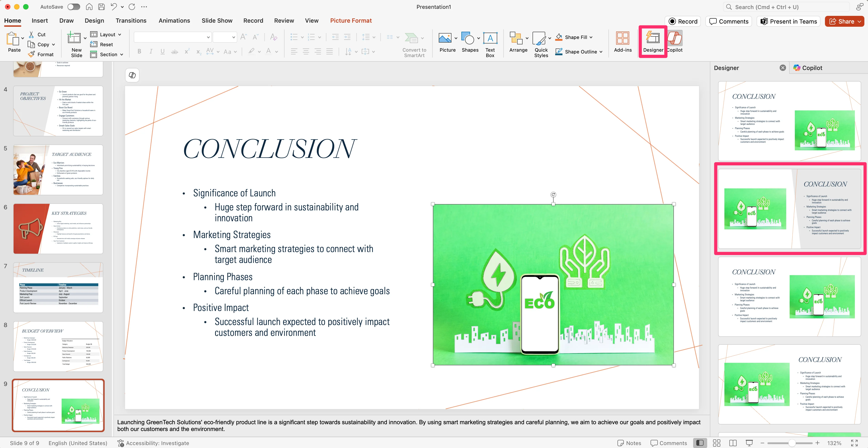This screenshot has width=868, height=448.
Task: Select the Timeline slide 7 thumbnail
Action: coord(58,287)
